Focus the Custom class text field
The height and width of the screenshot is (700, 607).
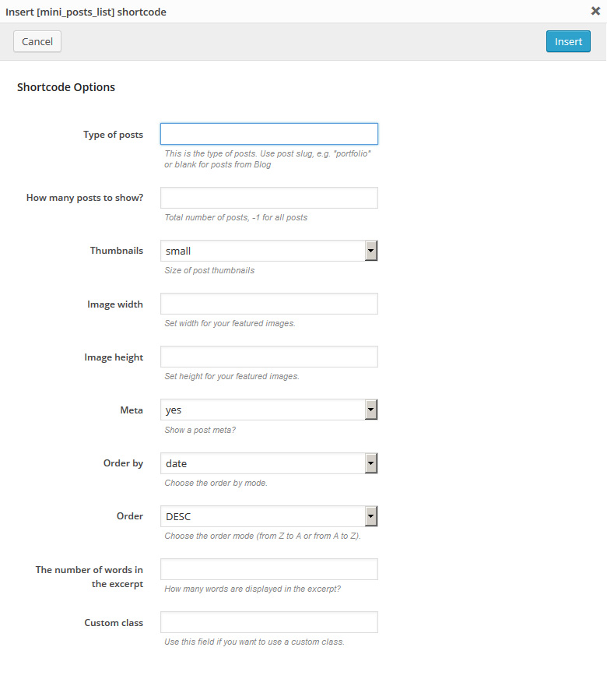pyautogui.click(x=268, y=622)
